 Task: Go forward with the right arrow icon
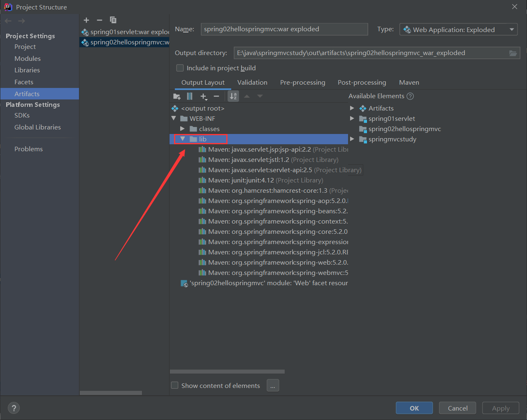point(22,21)
